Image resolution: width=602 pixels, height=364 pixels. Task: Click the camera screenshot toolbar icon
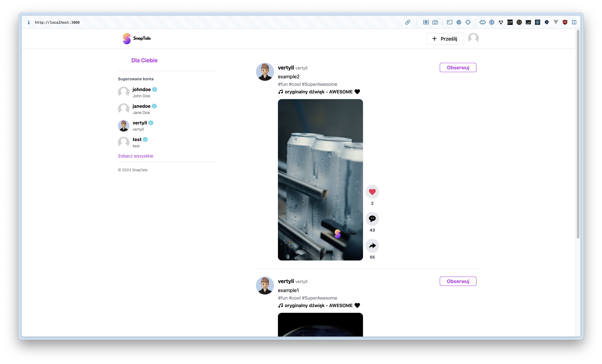435,22
